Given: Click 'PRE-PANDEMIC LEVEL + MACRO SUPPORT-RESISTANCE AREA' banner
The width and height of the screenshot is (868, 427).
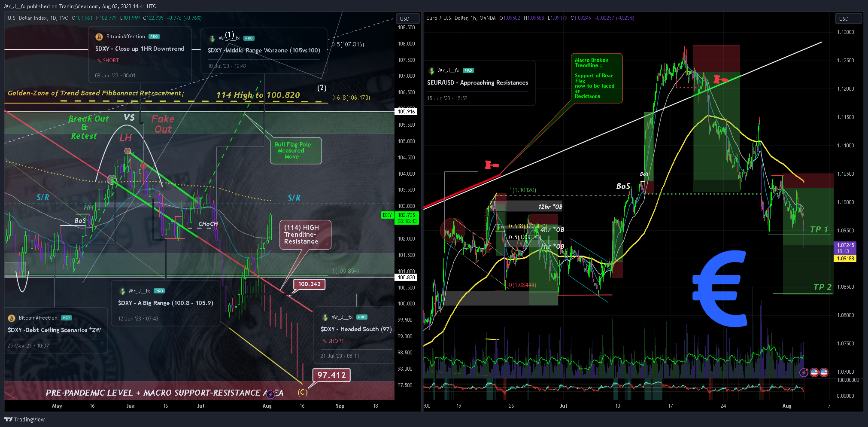Looking at the screenshot, I should pos(165,393).
